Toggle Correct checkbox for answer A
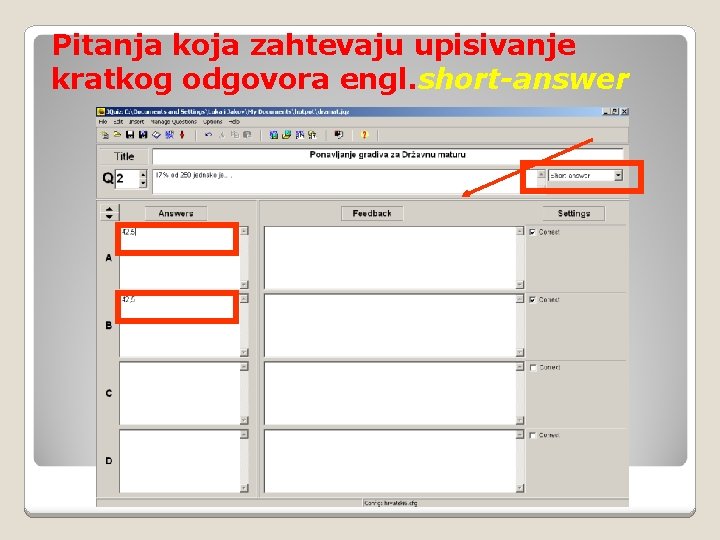The height and width of the screenshot is (540, 720). (533, 232)
